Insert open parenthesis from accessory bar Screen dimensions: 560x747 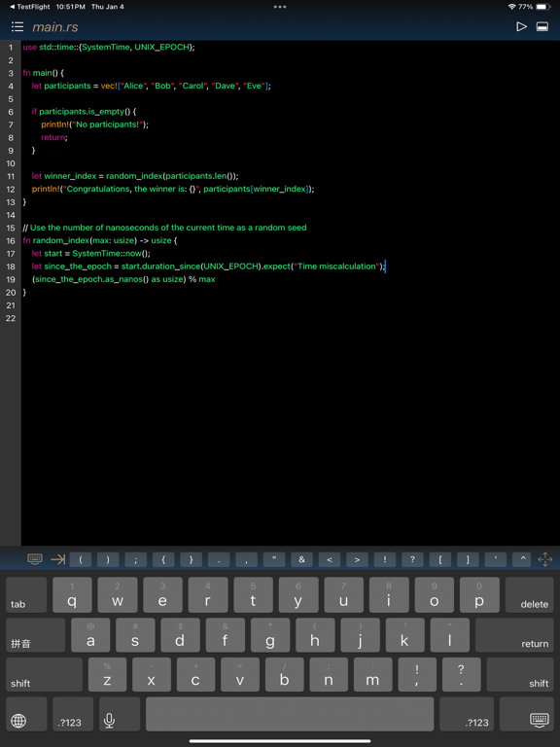[x=81, y=560]
